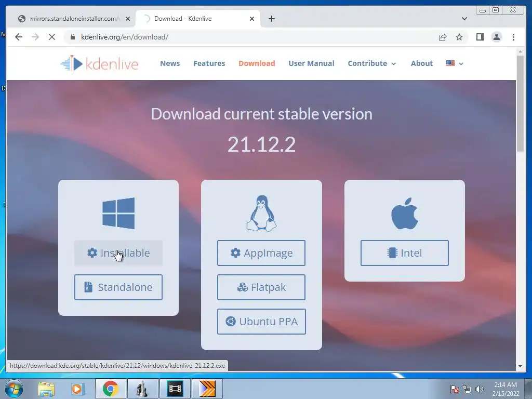Screen dimensions: 532x399
Task: Bookmark this page with the star
Action: coord(459,37)
